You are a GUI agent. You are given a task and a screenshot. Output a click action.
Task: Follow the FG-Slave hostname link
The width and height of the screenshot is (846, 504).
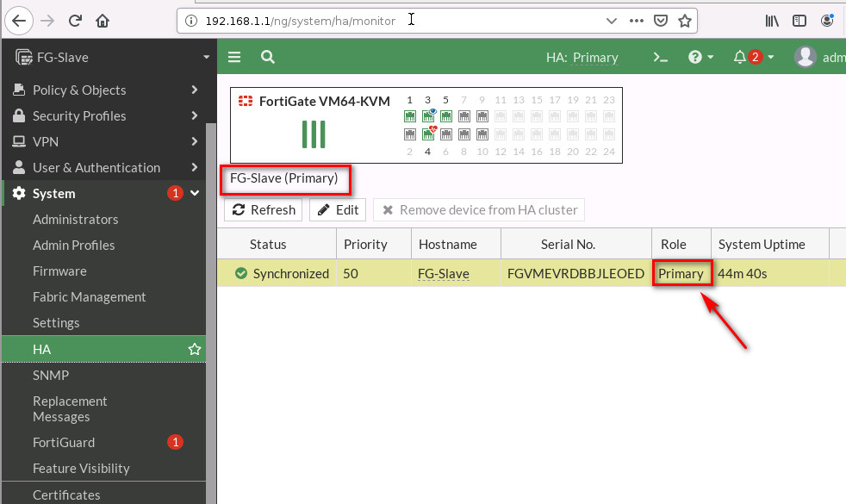click(x=444, y=273)
